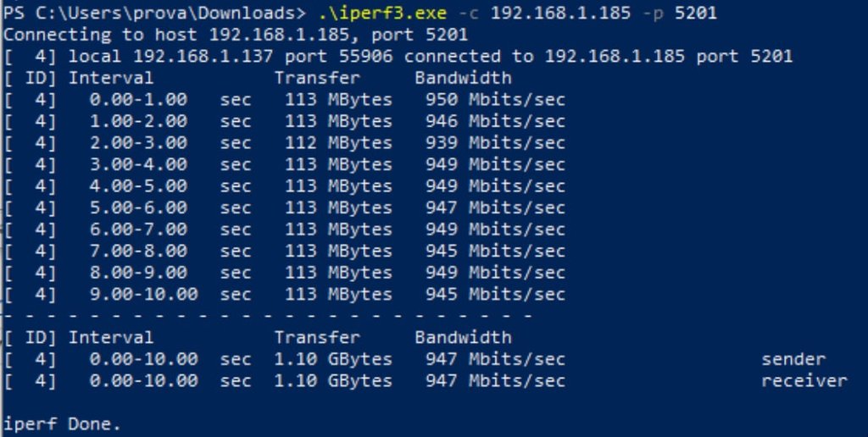Click the receiver row 947 Mbits/sec value
The image size is (868, 437).
[x=496, y=381]
